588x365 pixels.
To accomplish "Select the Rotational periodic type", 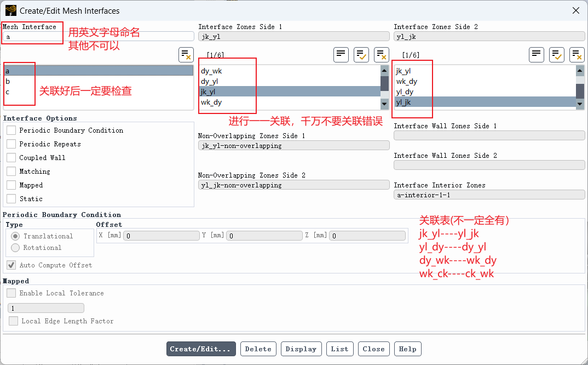I will click(15, 248).
